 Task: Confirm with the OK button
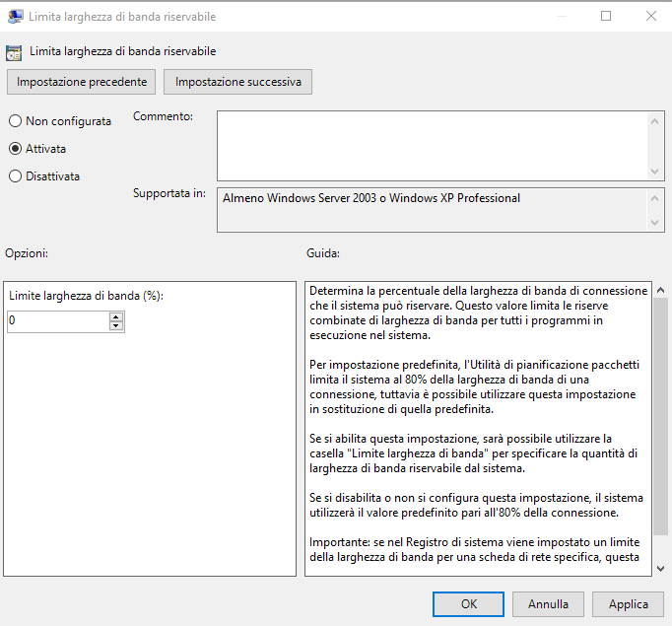click(x=468, y=604)
